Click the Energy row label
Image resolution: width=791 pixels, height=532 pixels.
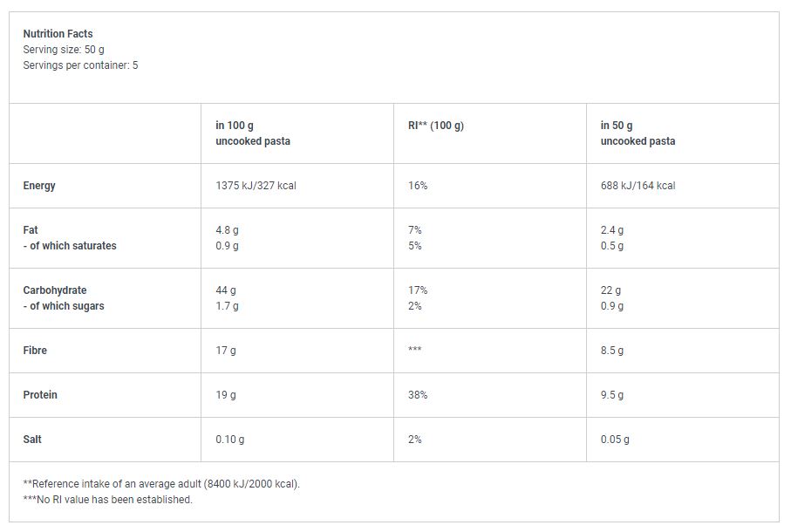[39, 186]
